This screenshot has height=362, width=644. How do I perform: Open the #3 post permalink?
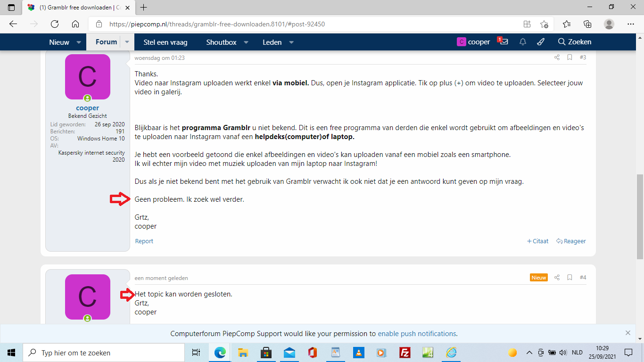coord(583,58)
